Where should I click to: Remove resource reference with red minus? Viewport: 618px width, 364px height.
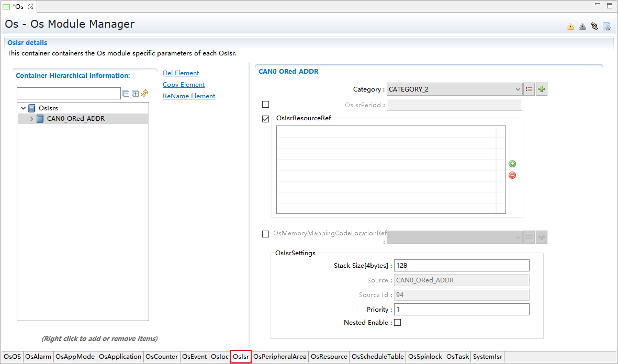click(x=512, y=175)
